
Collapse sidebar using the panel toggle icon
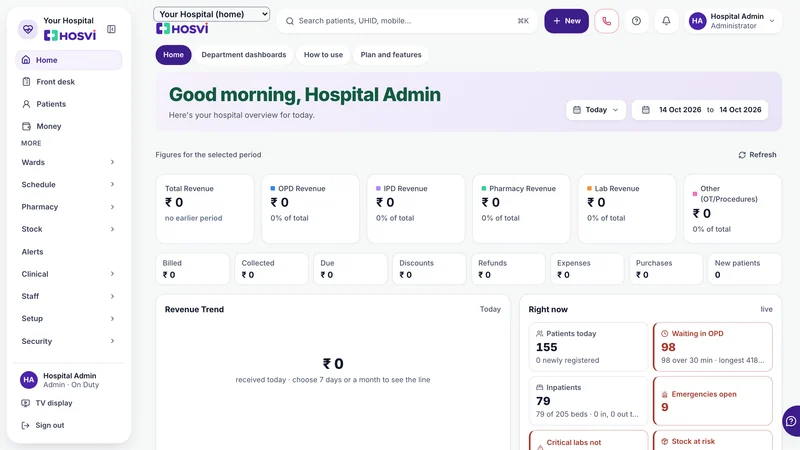pyautogui.click(x=111, y=29)
